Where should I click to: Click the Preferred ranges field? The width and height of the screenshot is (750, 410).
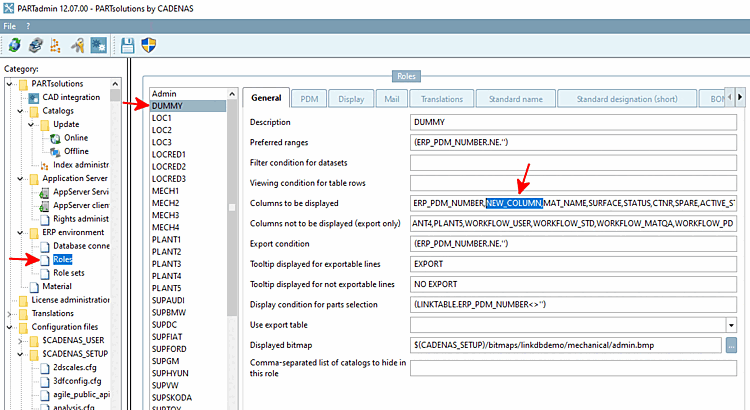pyautogui.click(x=573, y=143)
